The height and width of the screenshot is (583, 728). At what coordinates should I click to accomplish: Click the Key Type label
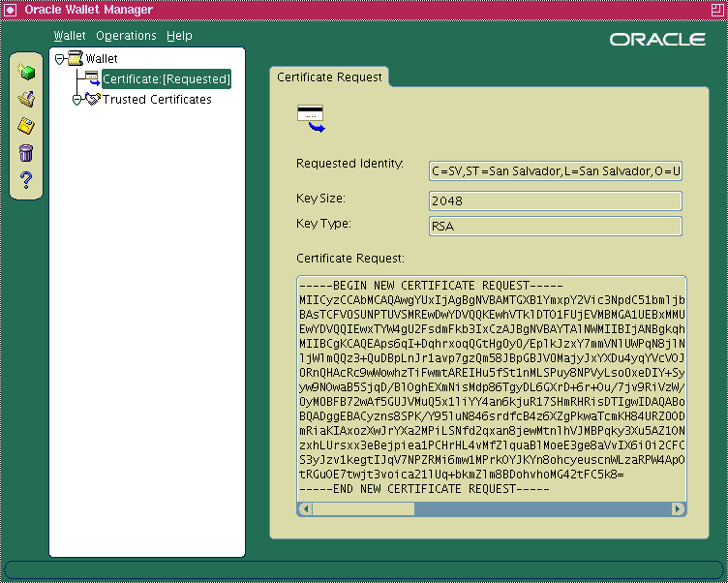coord(323,224)
